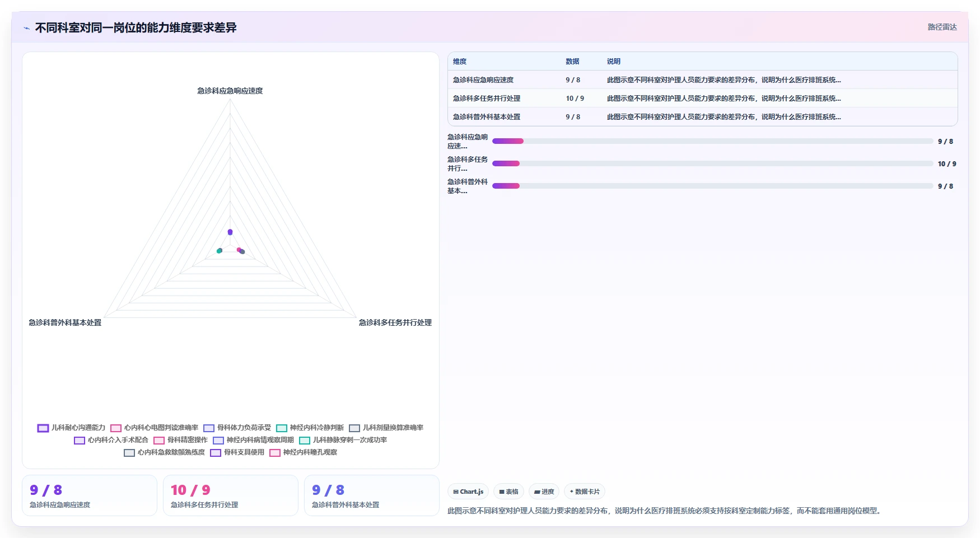Toggle 神经内科瞳孔观察 legend item

tap(303, 452)
